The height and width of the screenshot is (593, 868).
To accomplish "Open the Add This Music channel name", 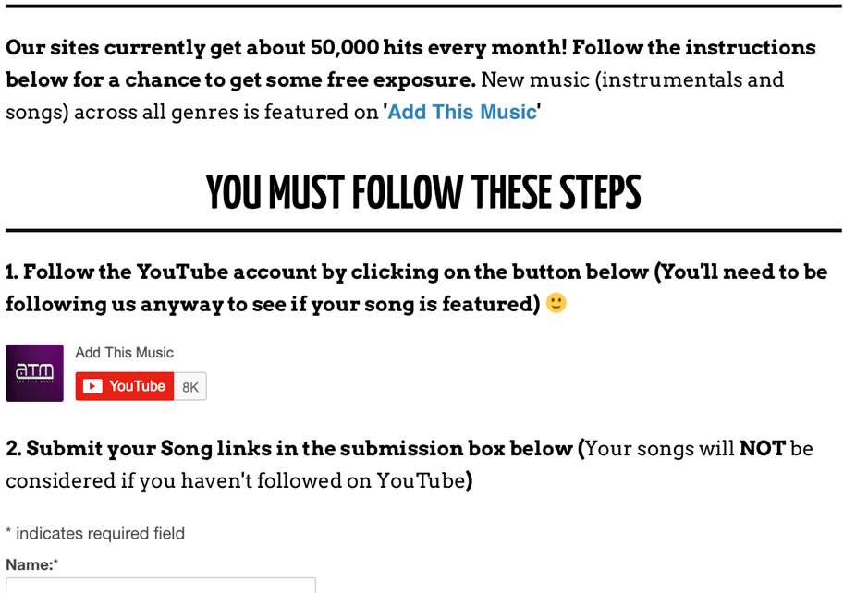I will pos(125,352).
